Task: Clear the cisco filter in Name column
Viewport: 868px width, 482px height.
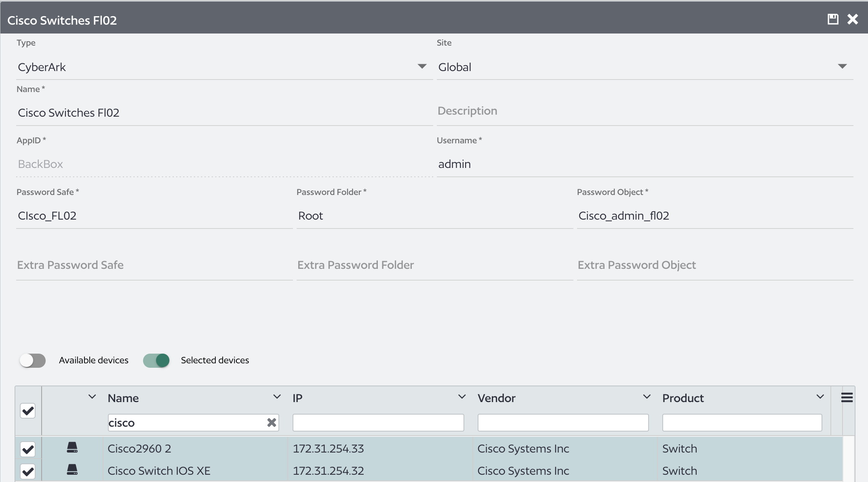Action: tap(271, 423)
